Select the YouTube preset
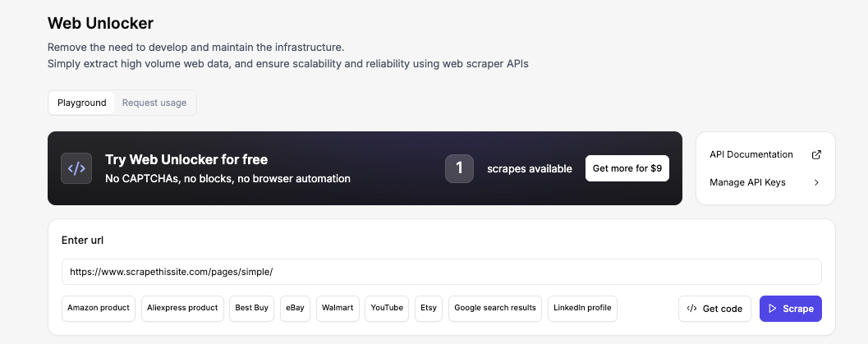Screen dimensions: 868x344 click(387, 308)
